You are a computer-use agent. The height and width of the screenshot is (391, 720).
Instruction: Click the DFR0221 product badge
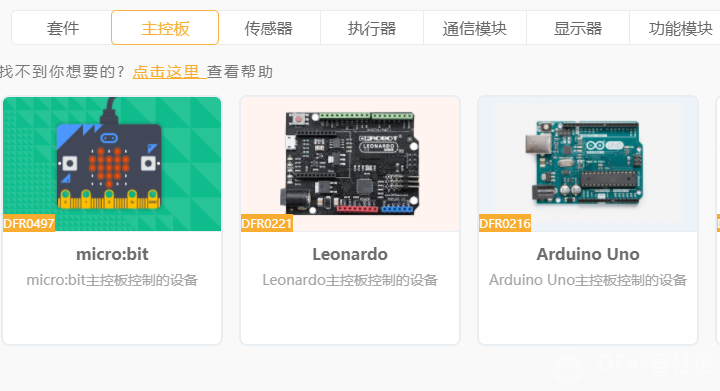click(x=267, y=223)
